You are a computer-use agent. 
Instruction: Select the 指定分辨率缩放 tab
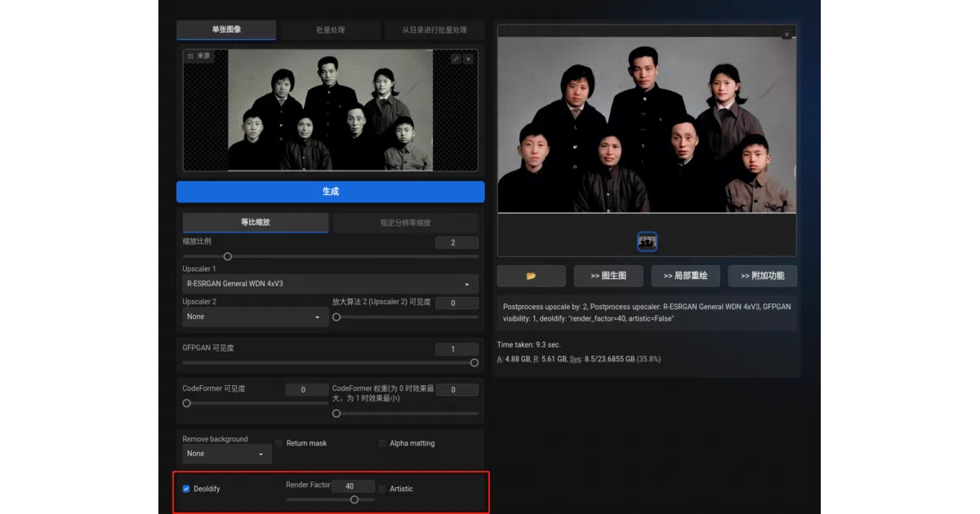coord(406,222)
